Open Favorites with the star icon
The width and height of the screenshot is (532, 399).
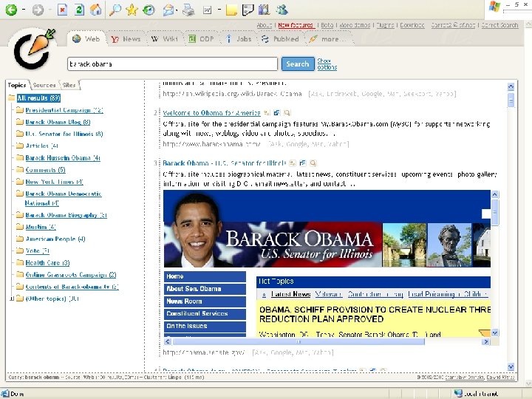(132, 10)
